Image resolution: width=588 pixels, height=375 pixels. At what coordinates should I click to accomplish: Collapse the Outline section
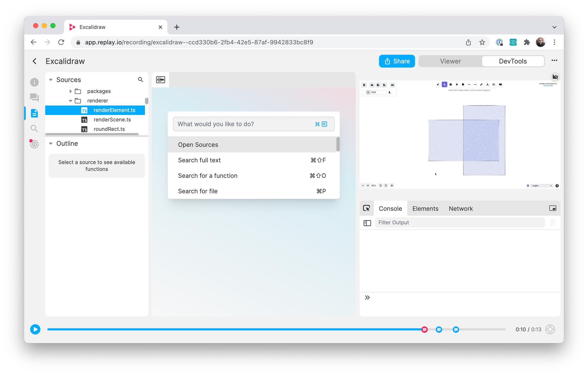coord(51,143)
